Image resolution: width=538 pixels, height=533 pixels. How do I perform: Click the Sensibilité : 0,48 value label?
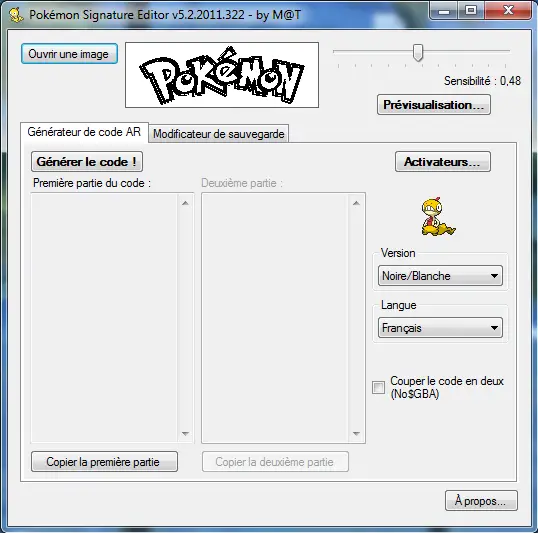click(482, 81)
